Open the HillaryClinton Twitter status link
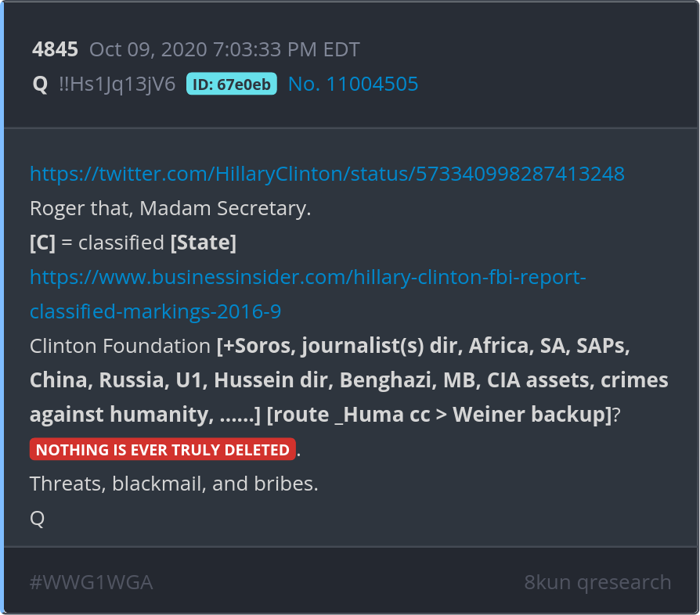 [327, 174]
